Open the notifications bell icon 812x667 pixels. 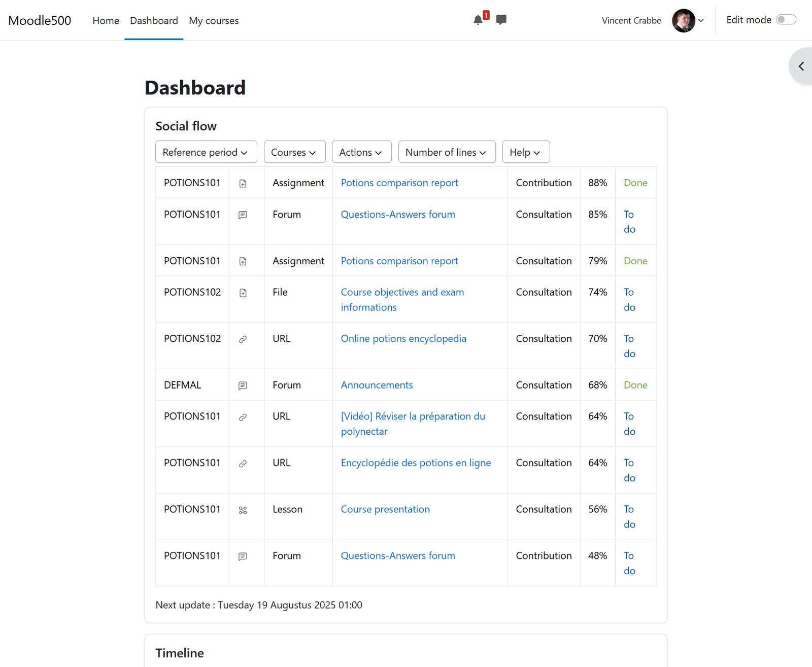[x=478, y=20]
